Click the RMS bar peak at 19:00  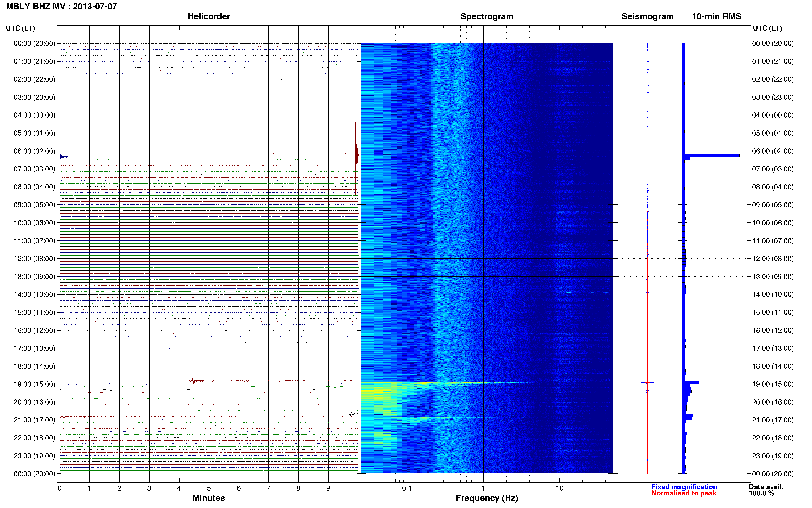pyautogui.click(x=691, y=382)
